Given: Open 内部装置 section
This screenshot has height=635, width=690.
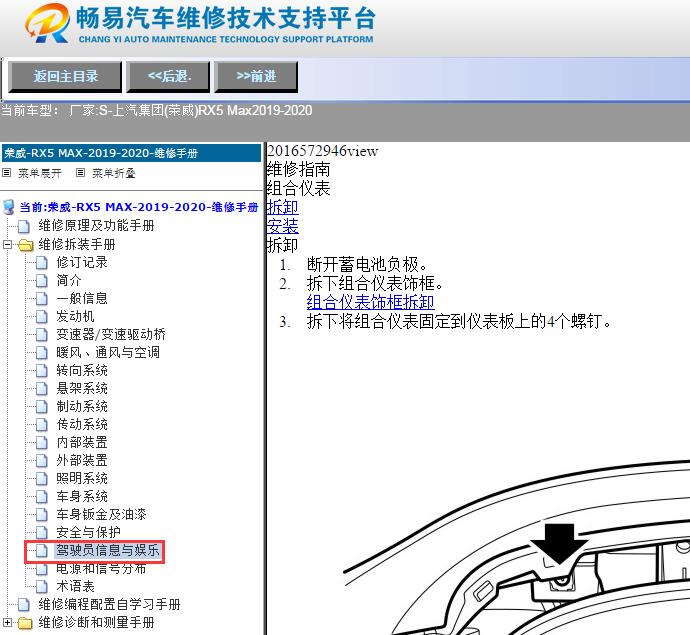Looking at the screenshot, I should coord(82,442).
